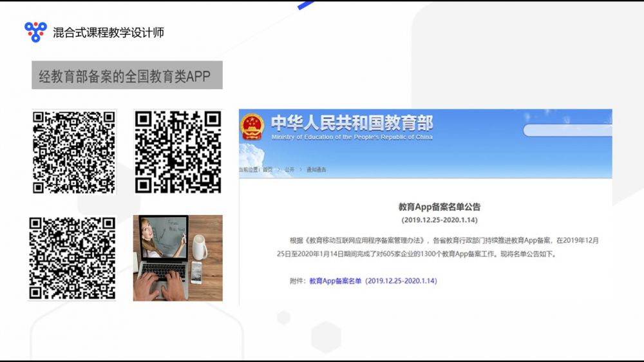The image size is (644, 362).
Task: Click the (2019.12.25-2020.1.14) date under headline
Action: (x=439, y=220)
